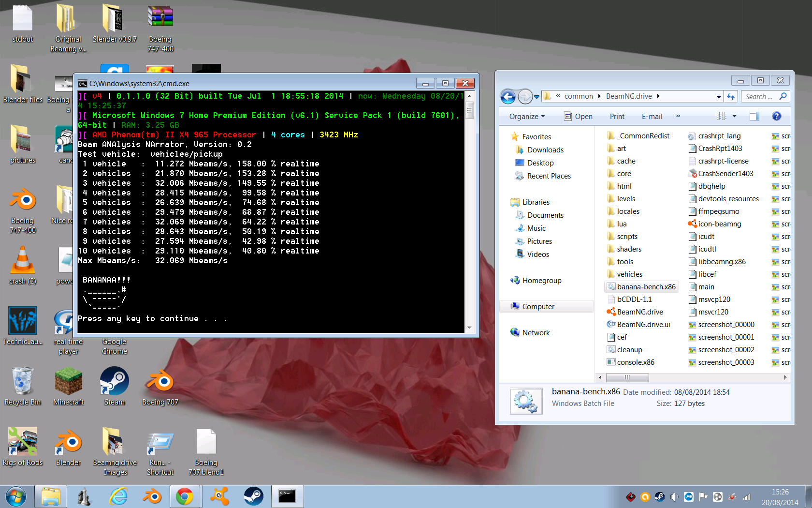Screen dimensions: 812x508
Task: Launch Minecraft from the desktop
Action: (68, 386)
